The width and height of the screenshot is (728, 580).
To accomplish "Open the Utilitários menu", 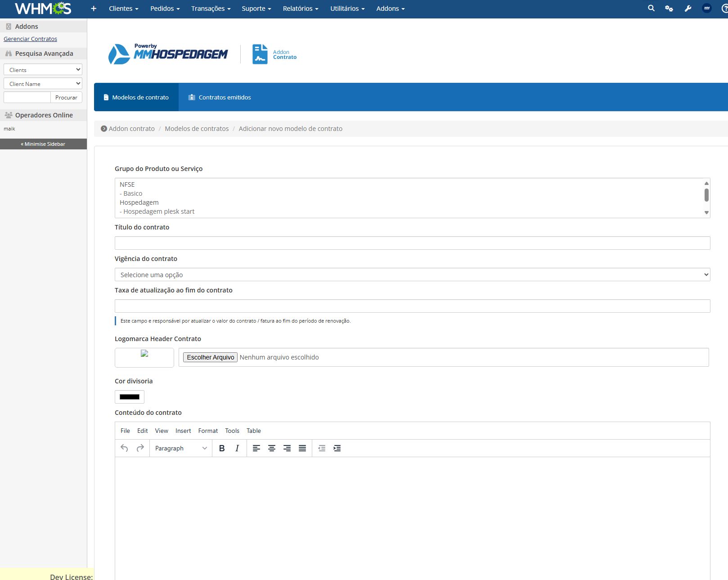I will point(347,9).
